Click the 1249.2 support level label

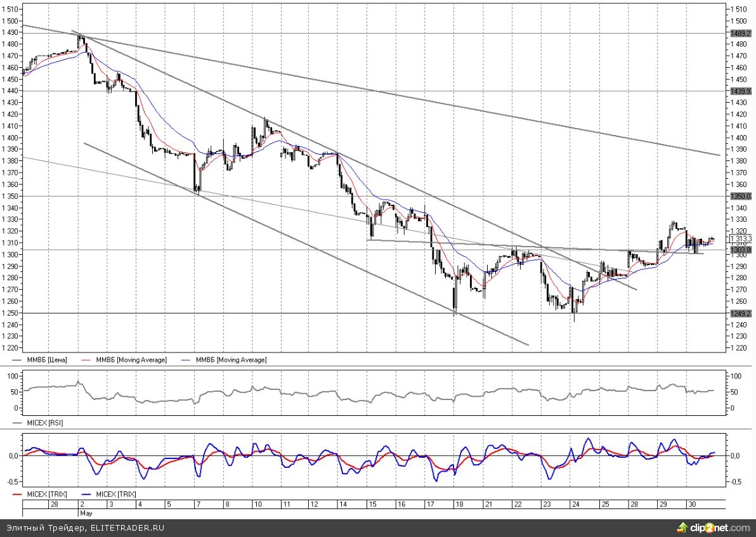tap(740, 313)
